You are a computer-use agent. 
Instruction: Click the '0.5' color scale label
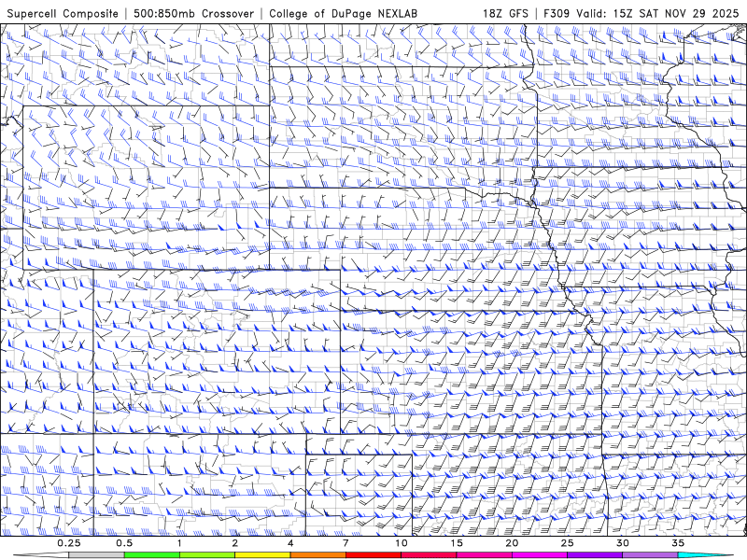point(124,543)
